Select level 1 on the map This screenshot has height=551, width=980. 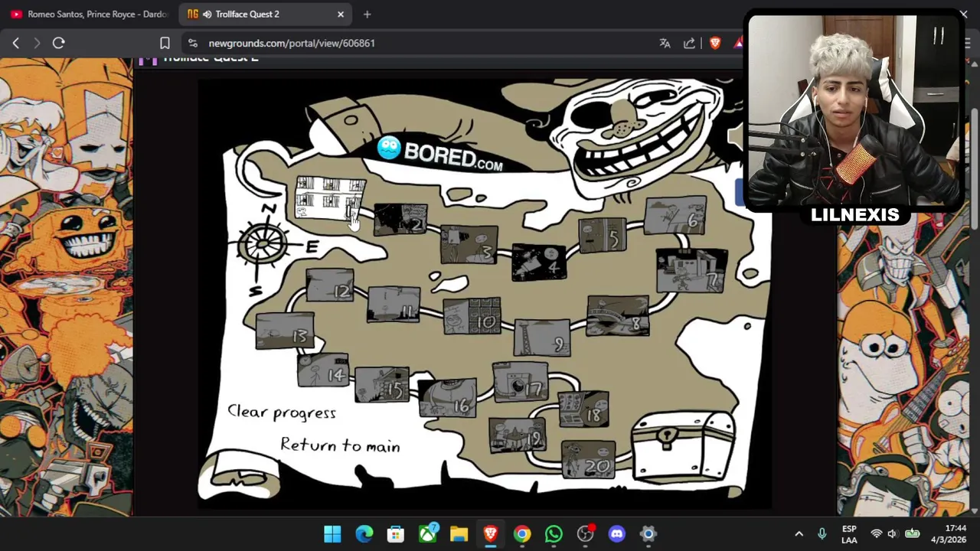point(330,198)
